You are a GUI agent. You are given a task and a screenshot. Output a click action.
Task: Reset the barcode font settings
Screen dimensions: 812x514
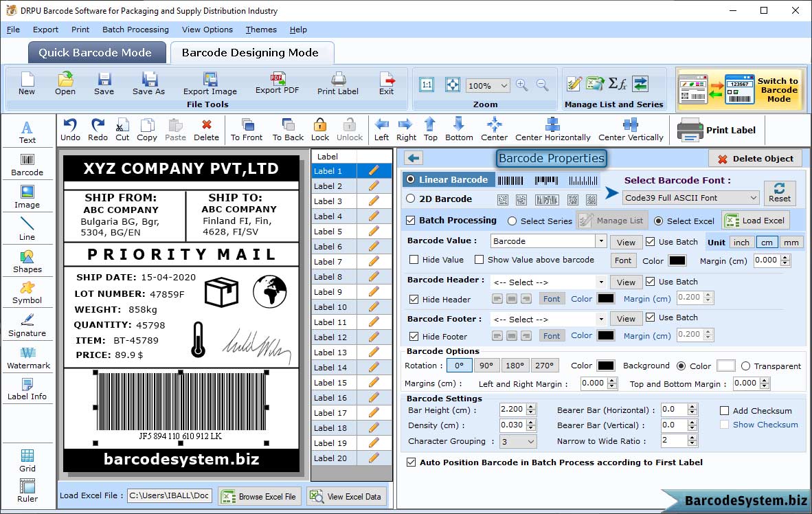pyautogui.click(x=780, y=192)
